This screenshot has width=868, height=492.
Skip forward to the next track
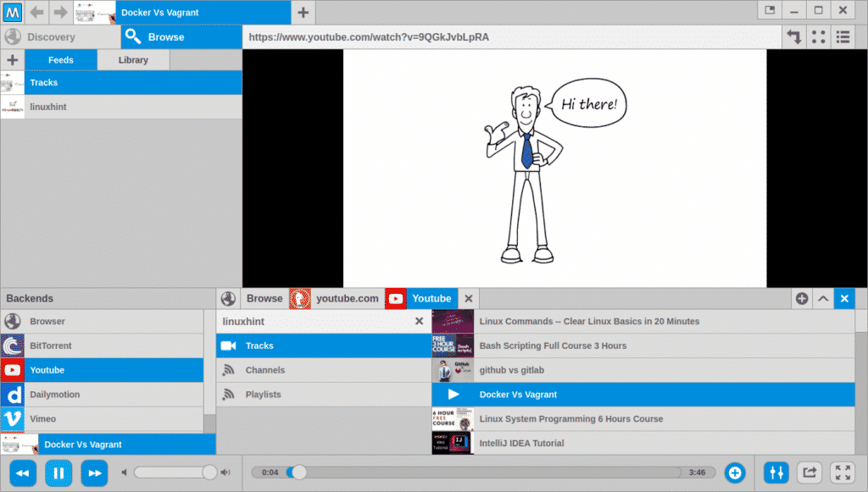click(94, 473)
